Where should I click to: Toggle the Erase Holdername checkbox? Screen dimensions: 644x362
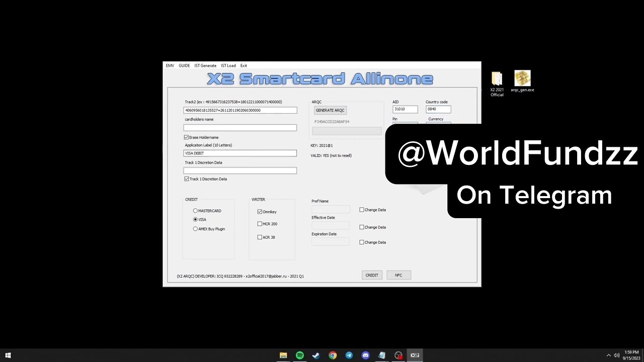pyautogui.click(x=187, y=137)
